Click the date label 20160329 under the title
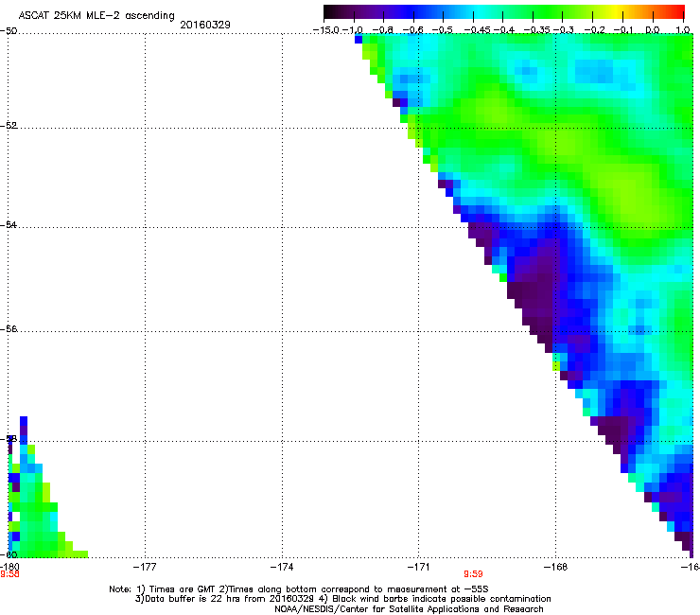This screenshot has height=615, width=700. (x=205, y=25)
